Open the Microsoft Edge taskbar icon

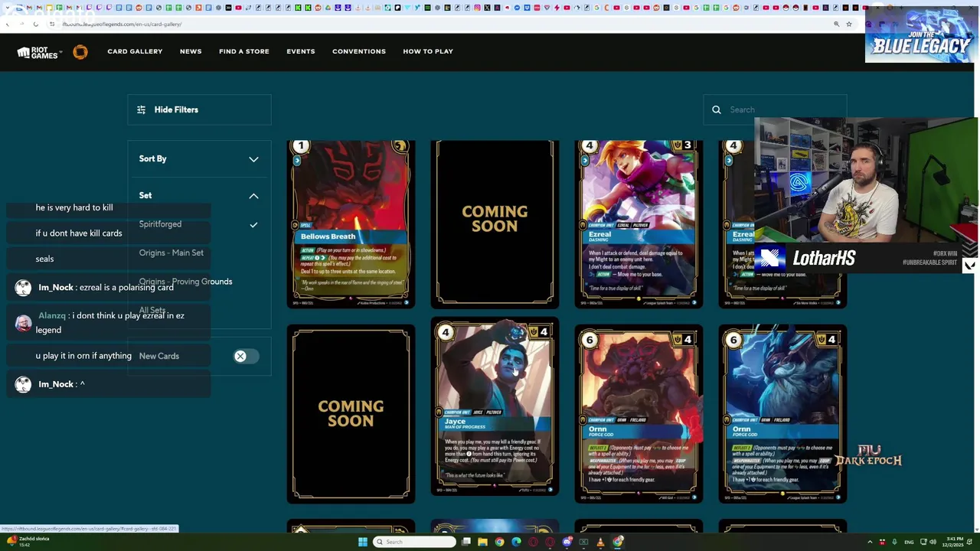pyautogui.click(x=516, y=542)
